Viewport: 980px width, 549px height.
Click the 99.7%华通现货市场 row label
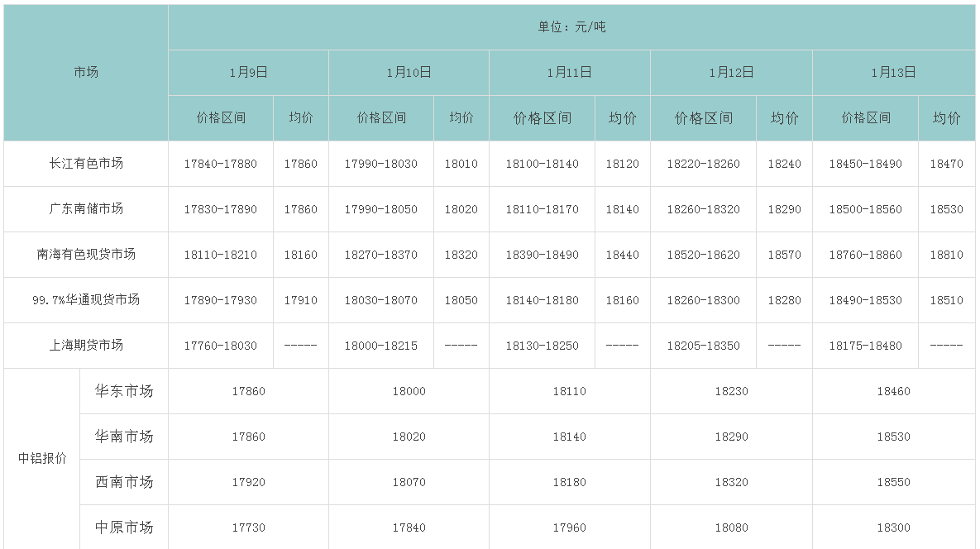click(x=86, y=300)
